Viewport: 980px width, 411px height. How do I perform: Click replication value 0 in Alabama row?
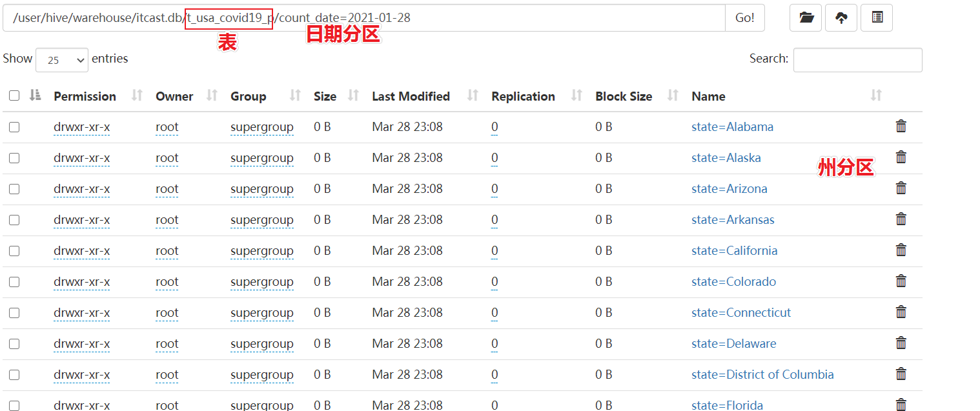tap(495, 126)
